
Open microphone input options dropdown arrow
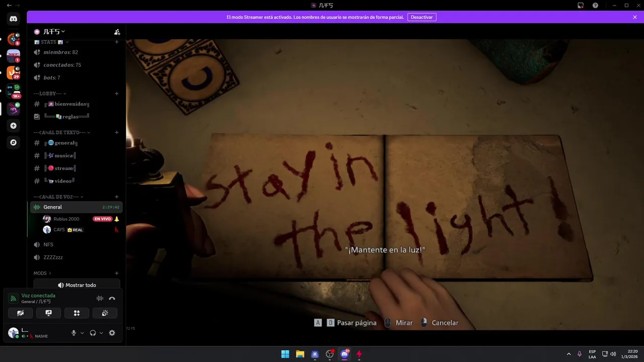tap(82, 333)
